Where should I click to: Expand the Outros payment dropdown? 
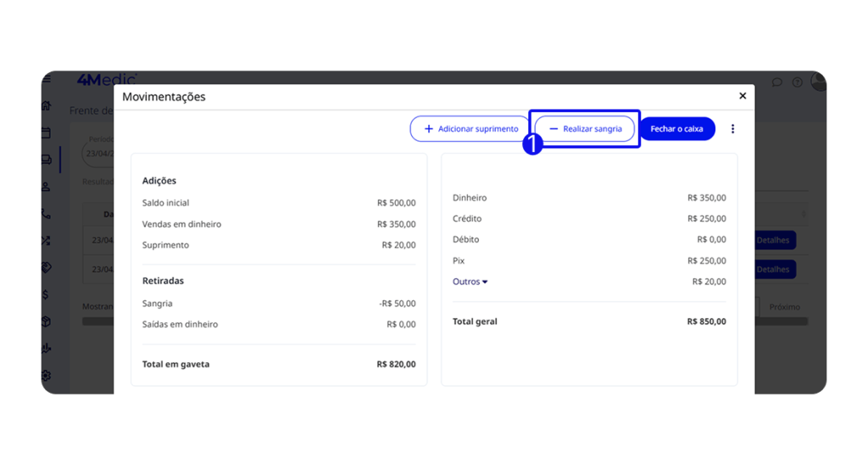click(470, 282)
